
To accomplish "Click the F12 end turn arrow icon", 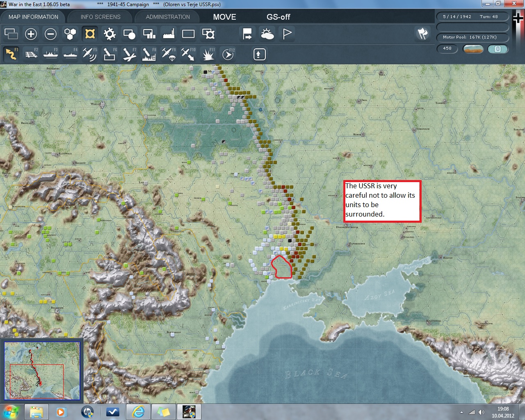I will click(x=228, y=54).
